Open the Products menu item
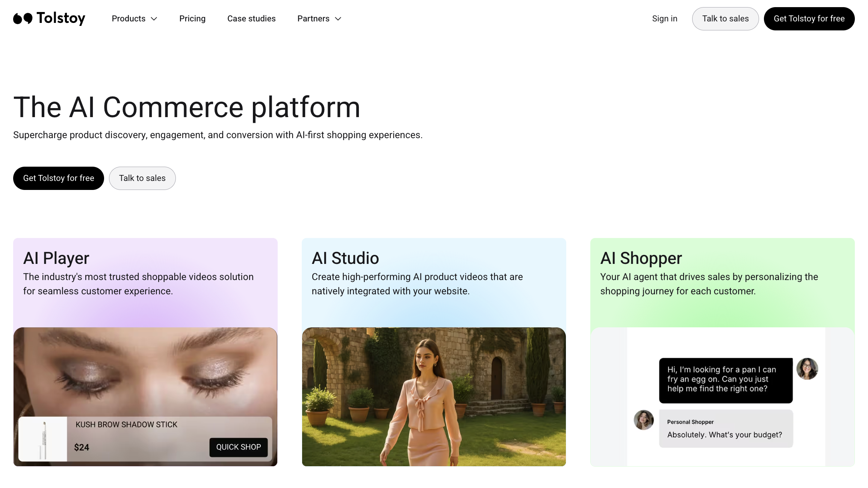Viewport: 868px width, 488px height. [129, 19]
